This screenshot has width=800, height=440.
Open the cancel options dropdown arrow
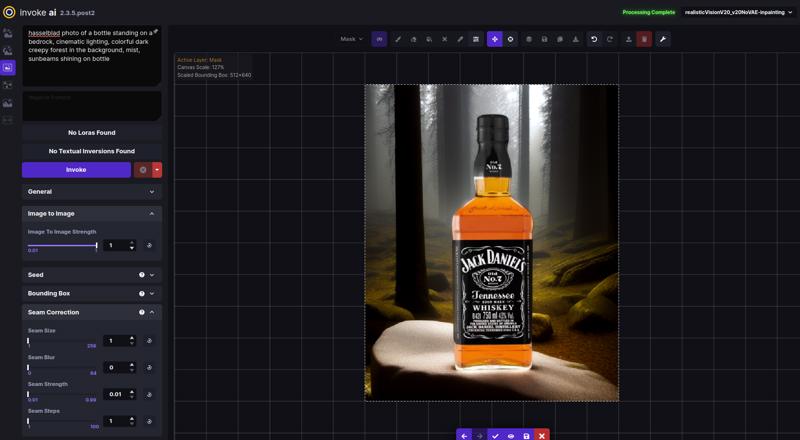(x=157, y=170)
